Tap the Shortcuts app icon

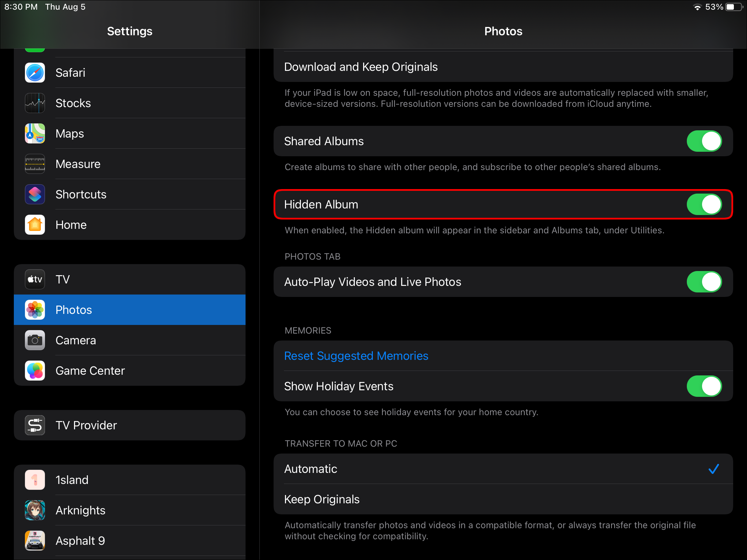(x=35, y=194)
